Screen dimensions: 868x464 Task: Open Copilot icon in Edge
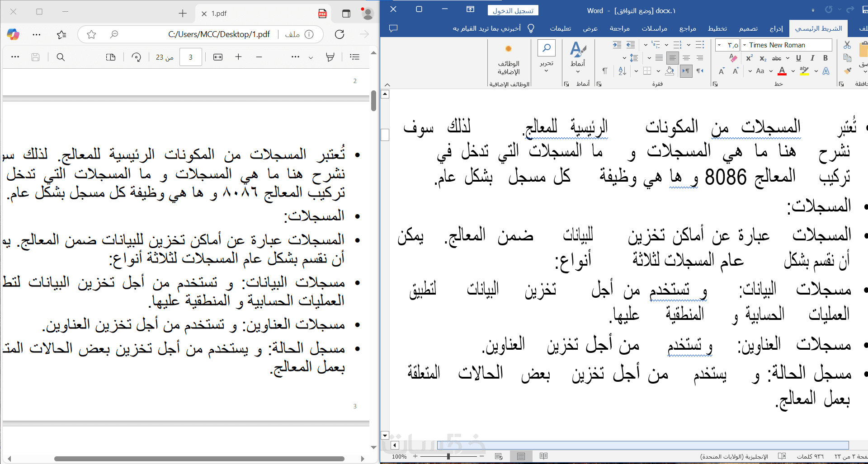13,34
